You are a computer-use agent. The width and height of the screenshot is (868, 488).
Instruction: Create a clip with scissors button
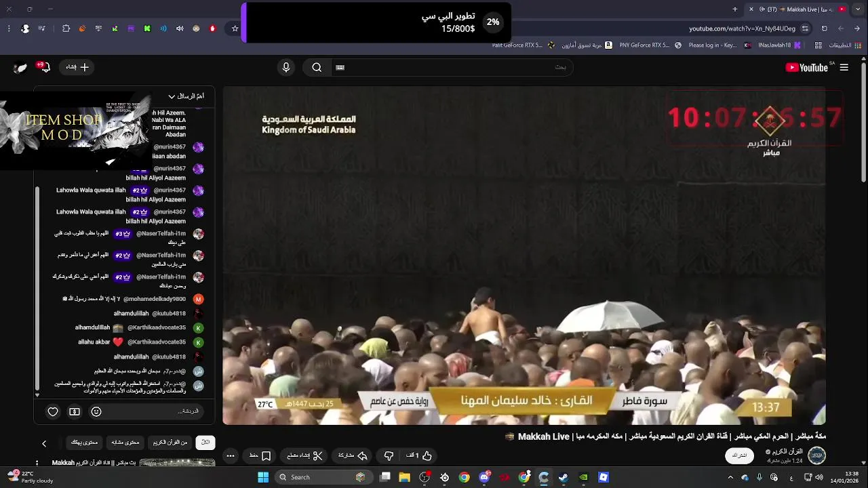[x=304, y=455]
